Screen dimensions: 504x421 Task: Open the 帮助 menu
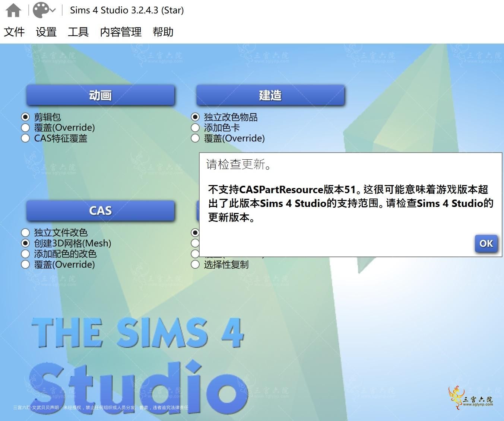click(163, 32)
